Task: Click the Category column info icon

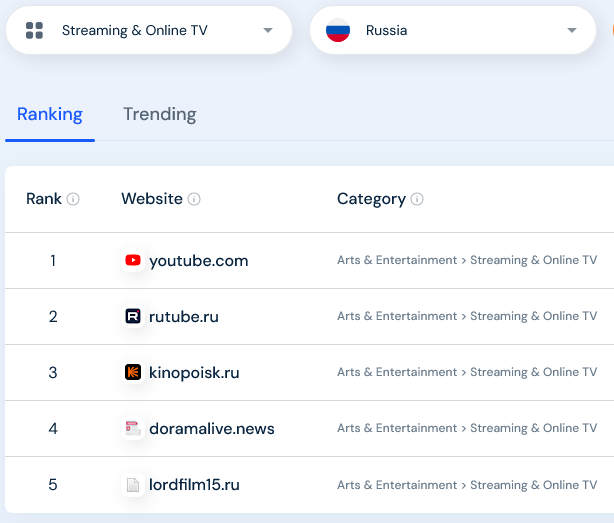Action: click(417, 199)
